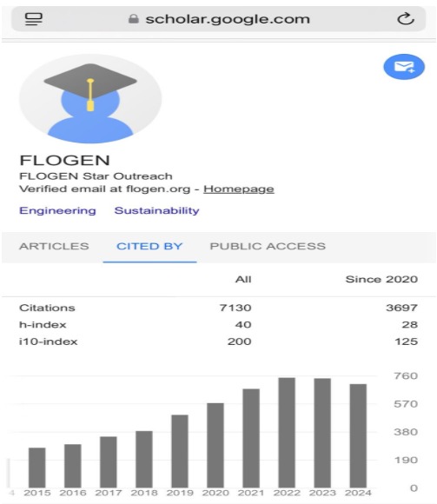The height and width of the screenshot is (504, 437).
Task: Click the 2021 citations bar
Action: click(251, 438)
